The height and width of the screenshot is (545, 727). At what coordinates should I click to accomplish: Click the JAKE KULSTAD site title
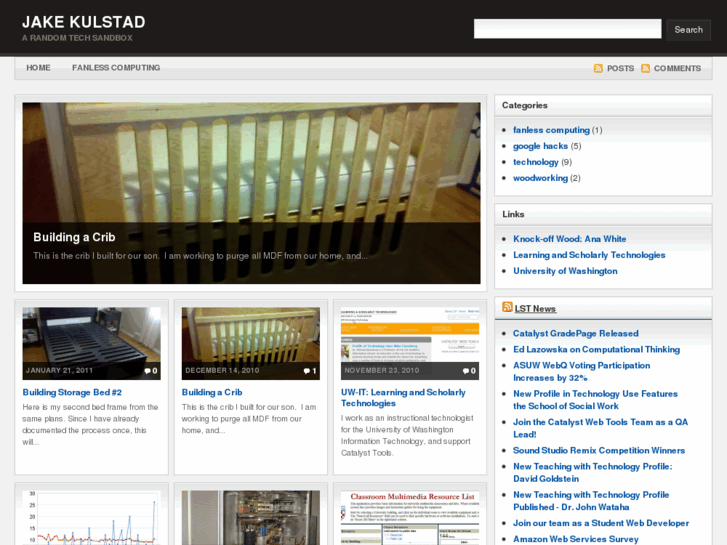84,22
